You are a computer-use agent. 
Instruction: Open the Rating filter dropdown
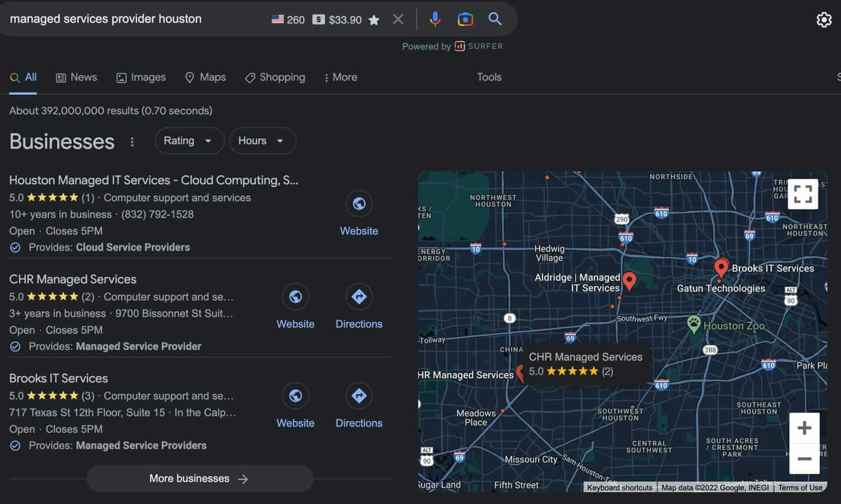tap(188, 141)
